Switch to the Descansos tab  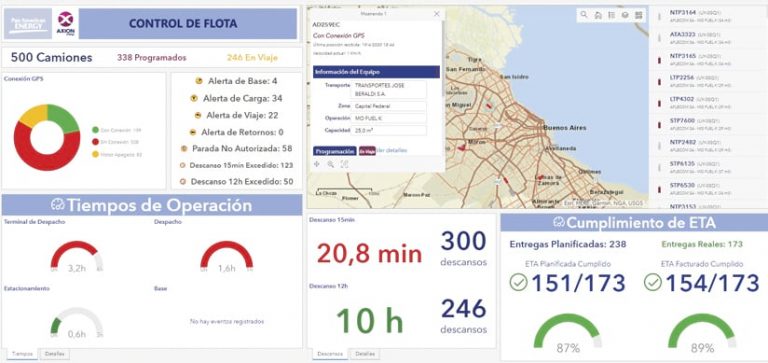(330, 354)
